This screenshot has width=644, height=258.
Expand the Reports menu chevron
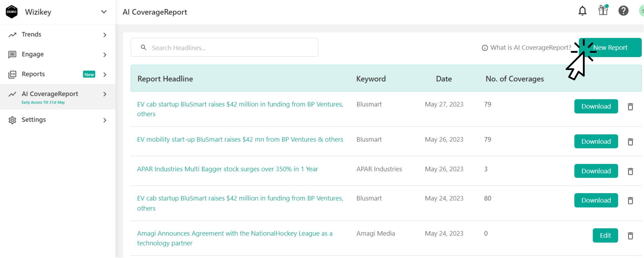(x=105, y=74)
